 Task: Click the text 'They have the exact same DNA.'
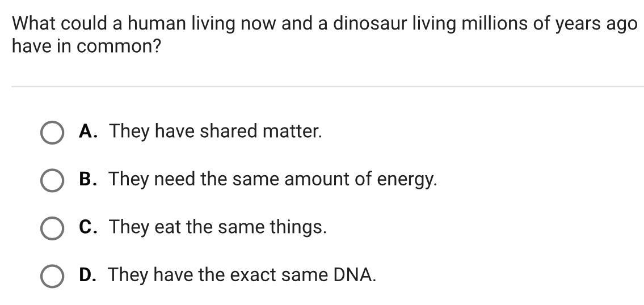point(242,275)
